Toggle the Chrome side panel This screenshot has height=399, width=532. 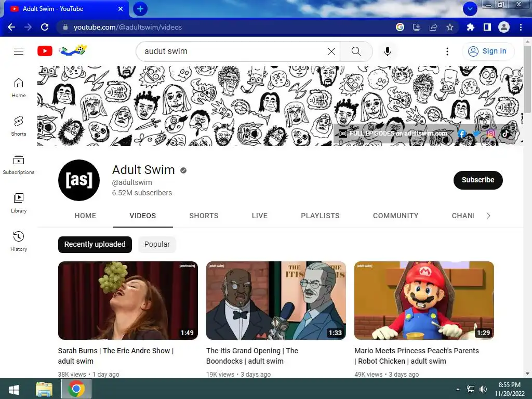point(487,27)
